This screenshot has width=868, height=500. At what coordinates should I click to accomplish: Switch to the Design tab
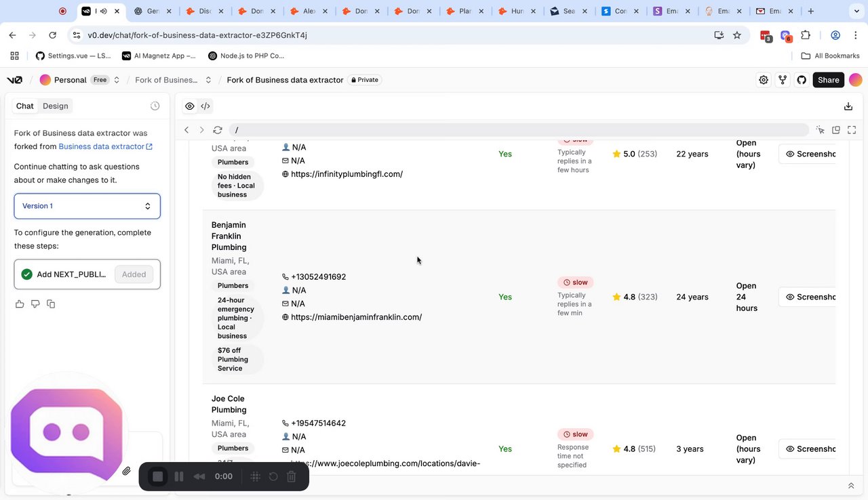pyautogui.click(x=56, y=106)
